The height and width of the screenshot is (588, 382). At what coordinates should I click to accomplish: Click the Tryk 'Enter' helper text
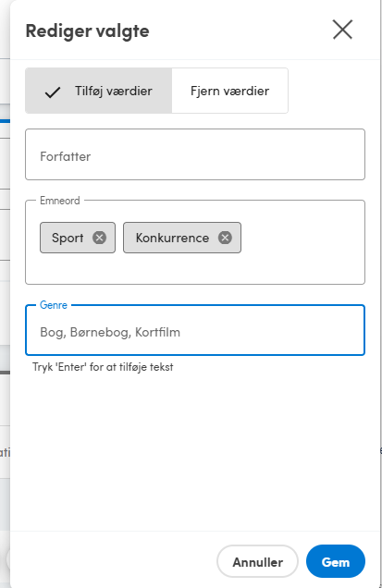pos(103,367)
